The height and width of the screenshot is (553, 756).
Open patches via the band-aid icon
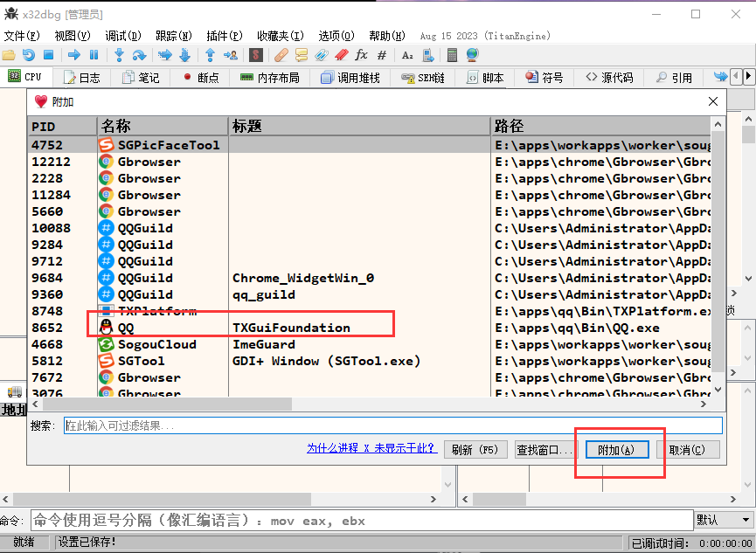pyautogui.click(x=281, y=55)
